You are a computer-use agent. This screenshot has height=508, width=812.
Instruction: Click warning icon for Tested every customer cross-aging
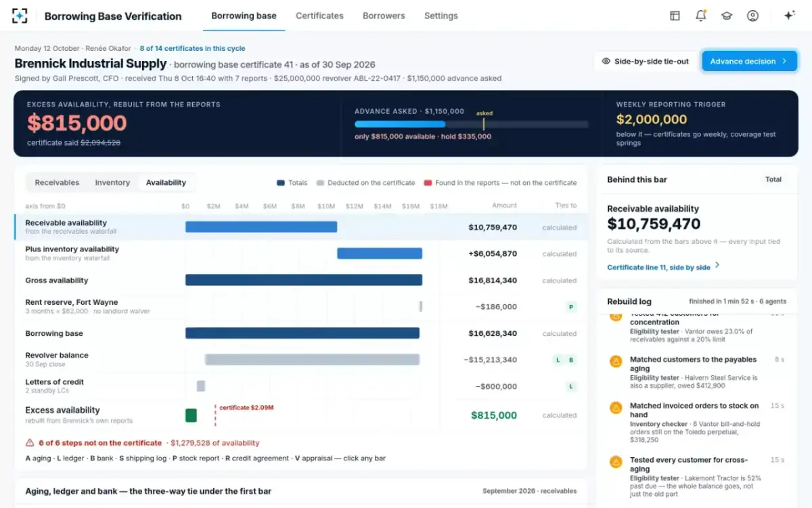coord(616,462)
